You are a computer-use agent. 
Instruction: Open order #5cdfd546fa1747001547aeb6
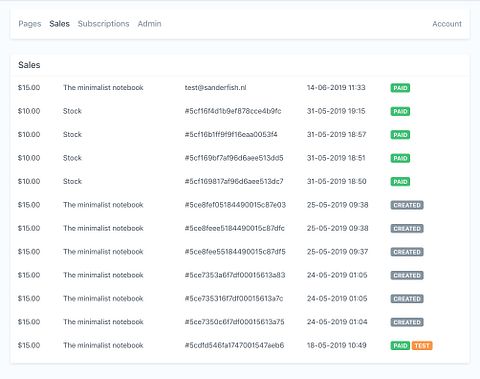pos(234,345)
